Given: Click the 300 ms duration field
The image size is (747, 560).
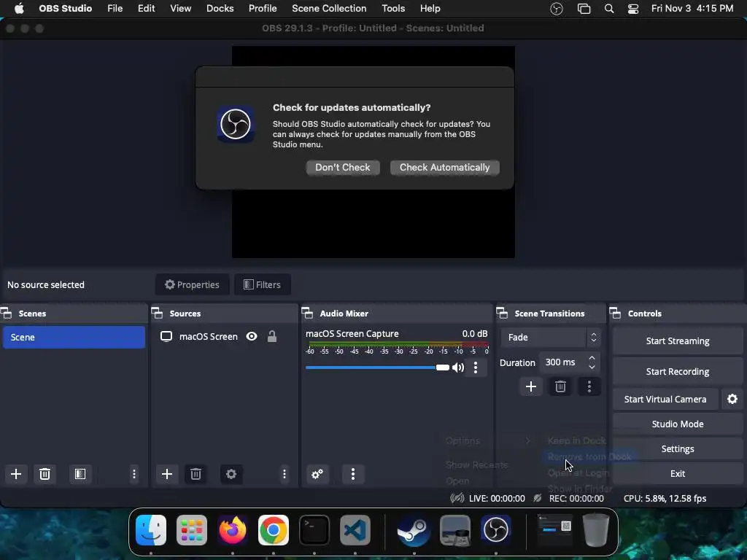Looking at the screenshot, I should point(562,362).
